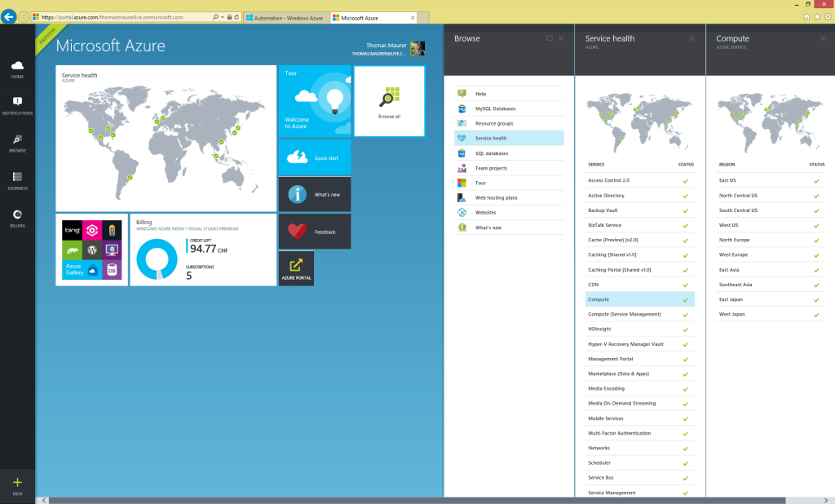The width and height of the screenshot is (835, 504).
Task: Select Resource groups in Browse blade
Action: [x=509, y=124]
